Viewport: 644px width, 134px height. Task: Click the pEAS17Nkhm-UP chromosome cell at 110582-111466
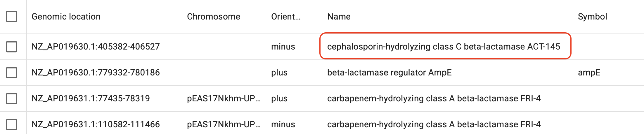pyautogui.click(x=224, y=124)
